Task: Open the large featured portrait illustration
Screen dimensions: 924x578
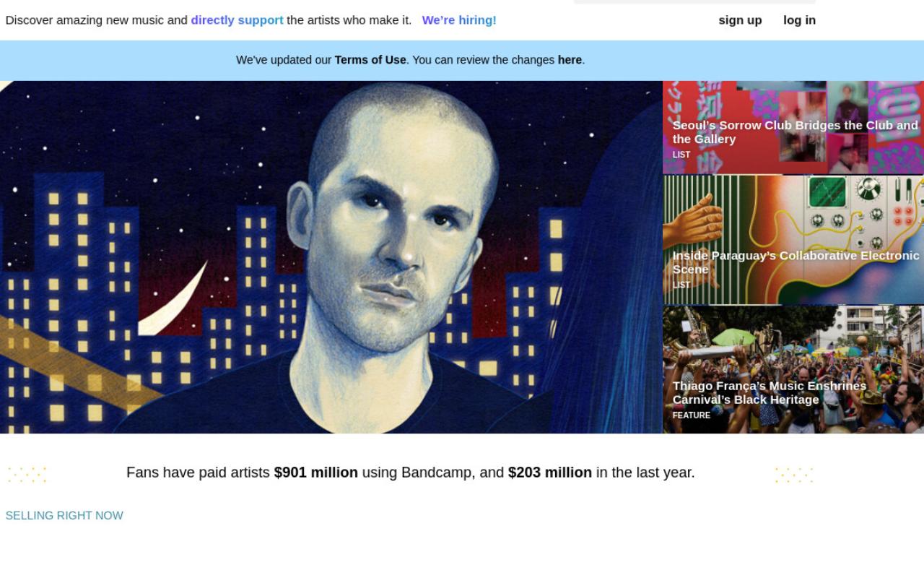Action: click(331, 257)
